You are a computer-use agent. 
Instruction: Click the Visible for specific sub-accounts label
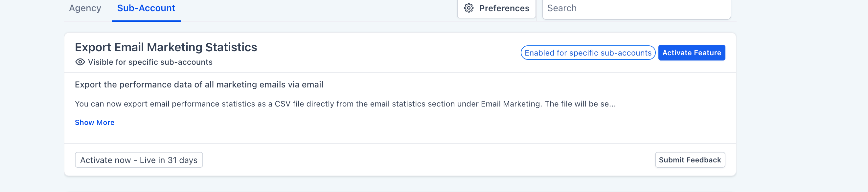click(x=150, y=62)
